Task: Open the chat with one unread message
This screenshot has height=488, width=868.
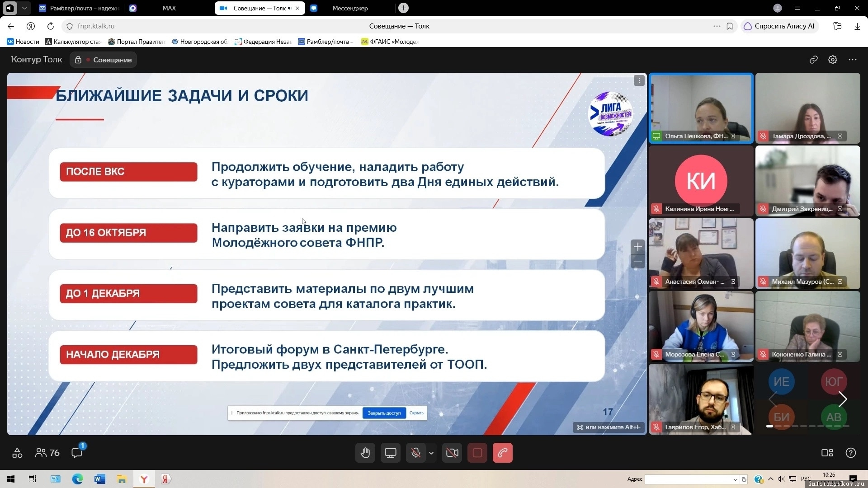Action: click(x=77, y=452)
